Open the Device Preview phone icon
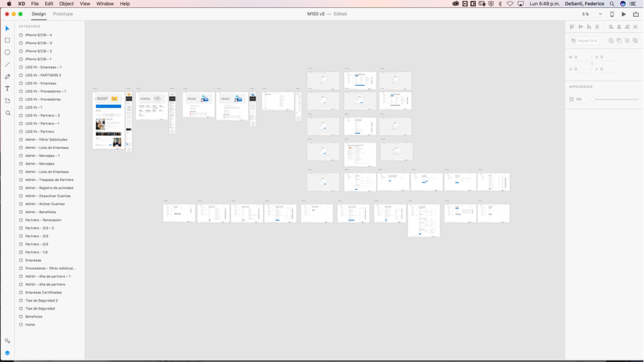This screenshot has width=644, height=362. [612, 14]
